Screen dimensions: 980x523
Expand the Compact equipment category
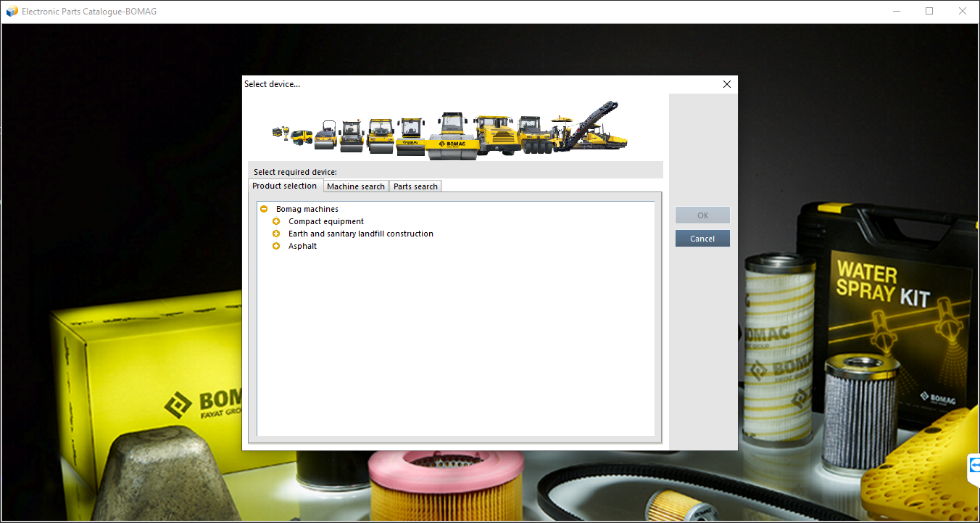276,221
